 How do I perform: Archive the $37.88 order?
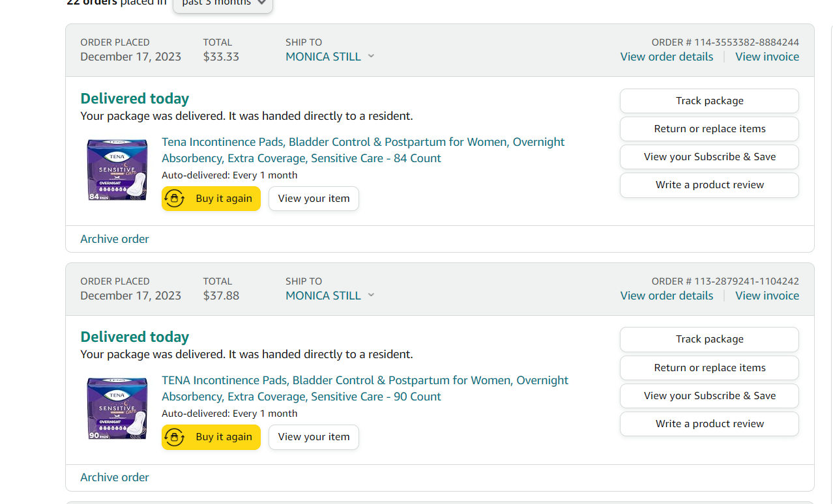(115, 477)
